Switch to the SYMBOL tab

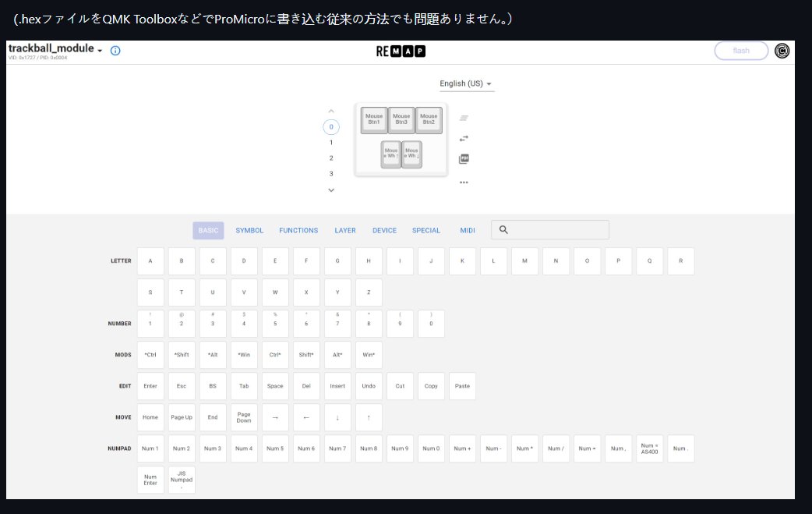click(249, 231)
